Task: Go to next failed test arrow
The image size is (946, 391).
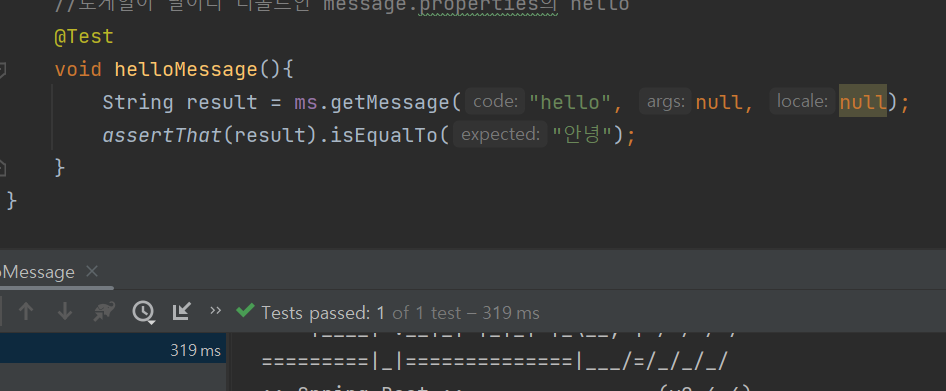Action: click(64, 311)
